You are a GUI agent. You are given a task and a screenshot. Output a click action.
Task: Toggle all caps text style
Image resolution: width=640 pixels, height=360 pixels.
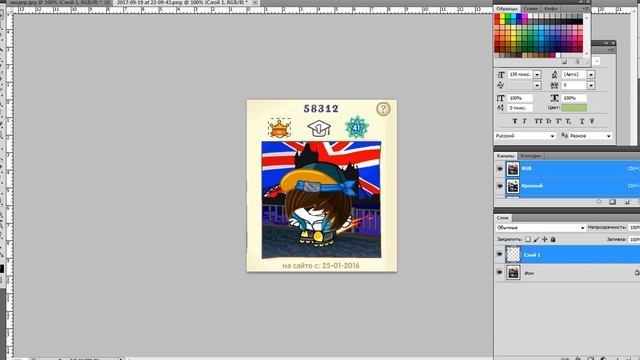(539, 121)
